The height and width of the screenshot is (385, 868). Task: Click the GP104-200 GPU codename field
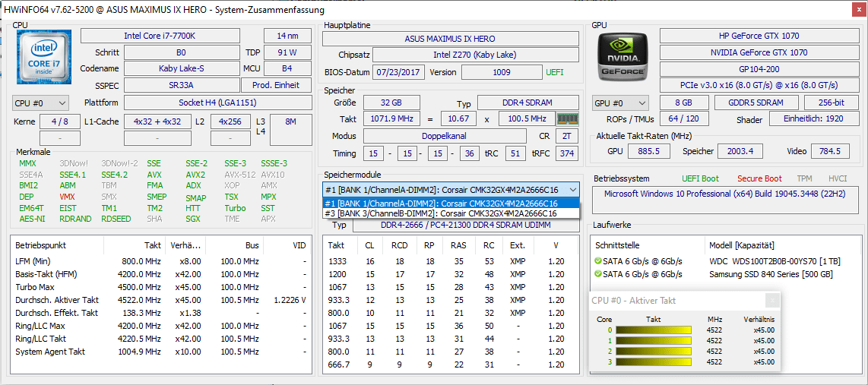point(759,69)
